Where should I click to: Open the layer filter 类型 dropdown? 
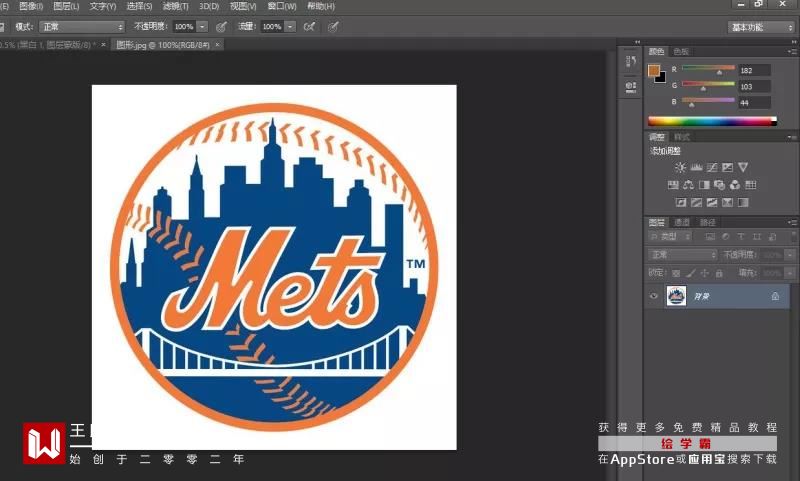(x=670, y=237)
